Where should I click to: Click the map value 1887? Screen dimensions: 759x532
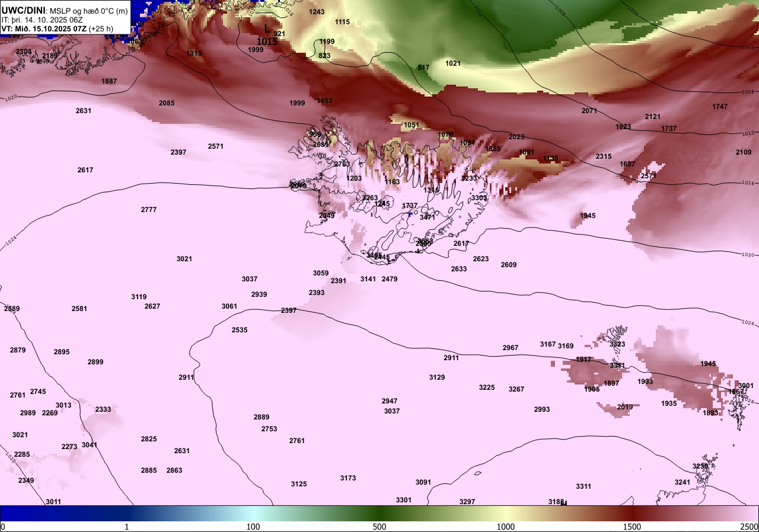coord(109,81)
